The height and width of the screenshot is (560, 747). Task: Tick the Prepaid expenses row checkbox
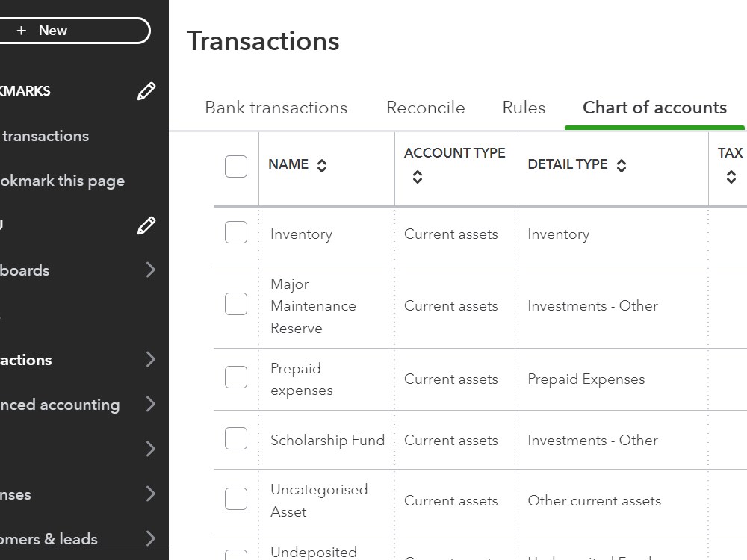[x=236, y=376]
